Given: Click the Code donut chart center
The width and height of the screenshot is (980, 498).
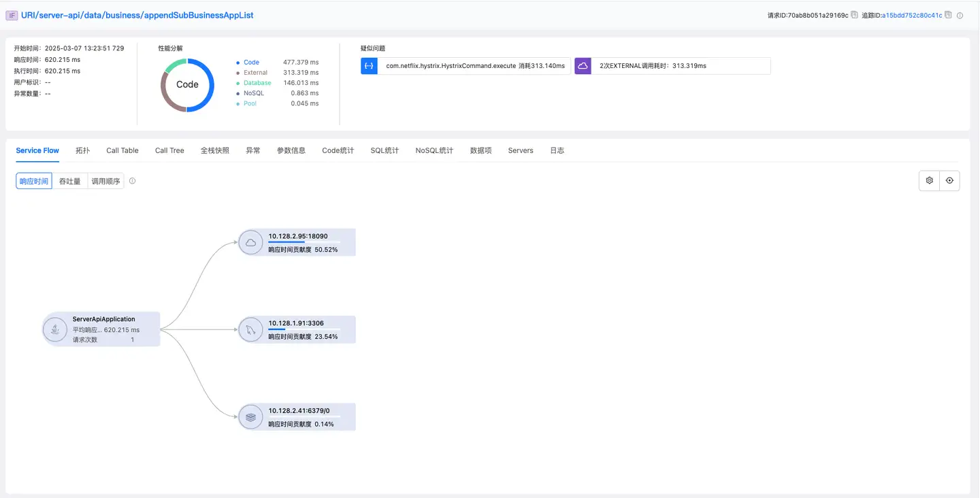Looking at the screenshot, I should click(187, 85).
